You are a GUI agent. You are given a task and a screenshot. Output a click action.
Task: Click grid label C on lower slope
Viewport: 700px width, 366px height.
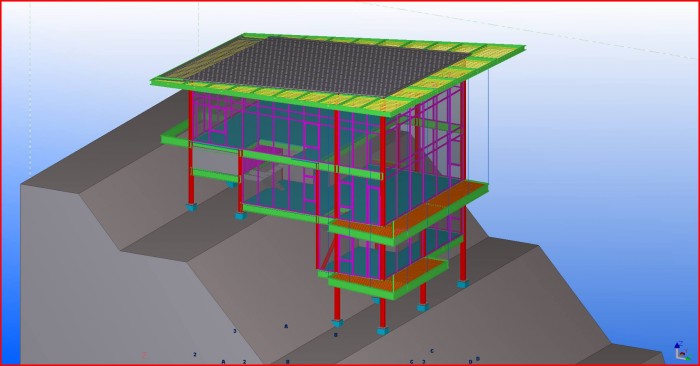click(x=432, y=351)
